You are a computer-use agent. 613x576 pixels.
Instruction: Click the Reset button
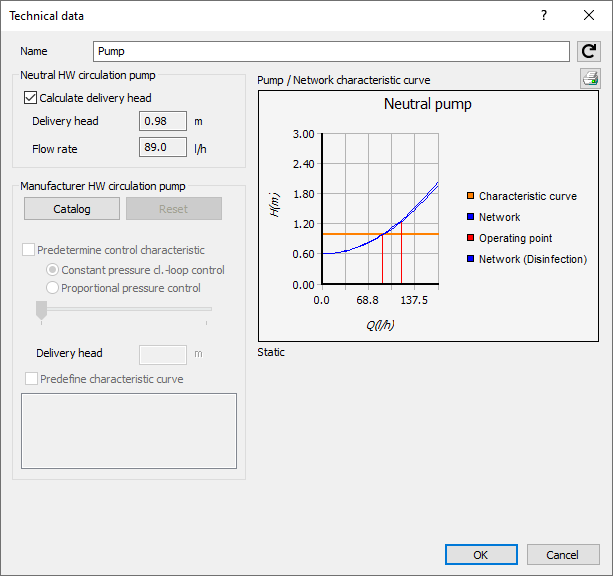pos(174,209)
